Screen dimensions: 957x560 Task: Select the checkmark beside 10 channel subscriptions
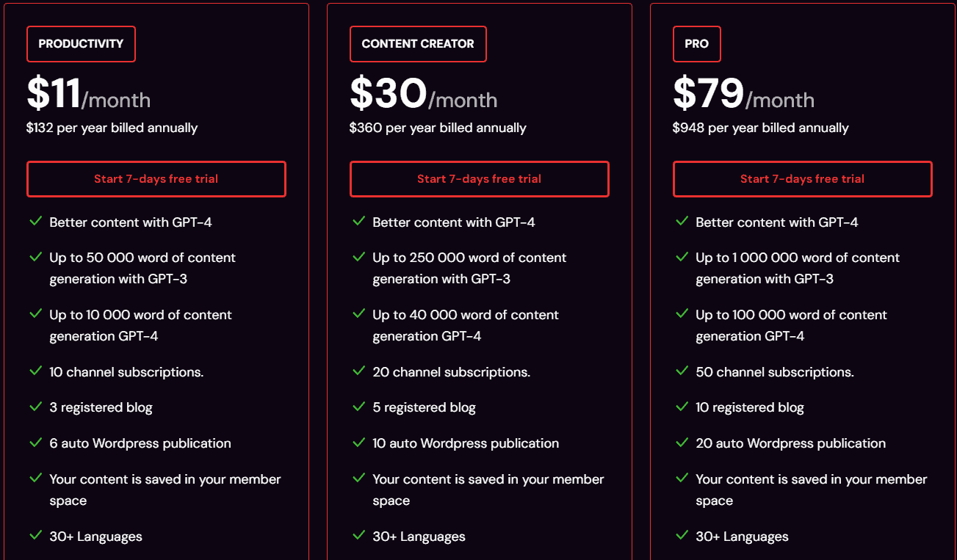[x=35, y=372]
